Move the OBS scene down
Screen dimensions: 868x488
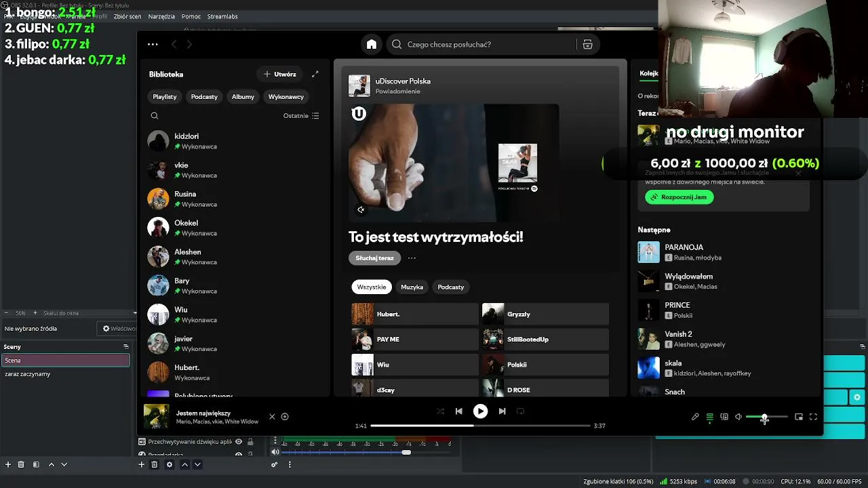[64, 465]
